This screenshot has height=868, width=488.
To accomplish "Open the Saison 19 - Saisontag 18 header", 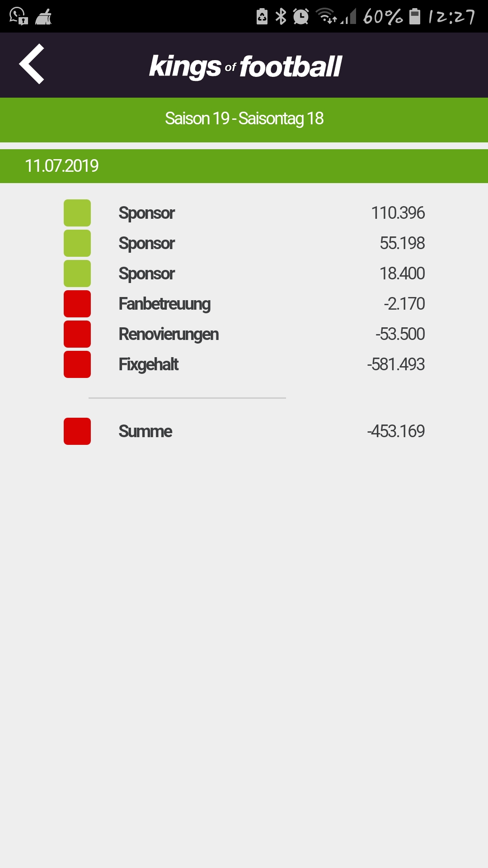I will click(x=244, y=119).
